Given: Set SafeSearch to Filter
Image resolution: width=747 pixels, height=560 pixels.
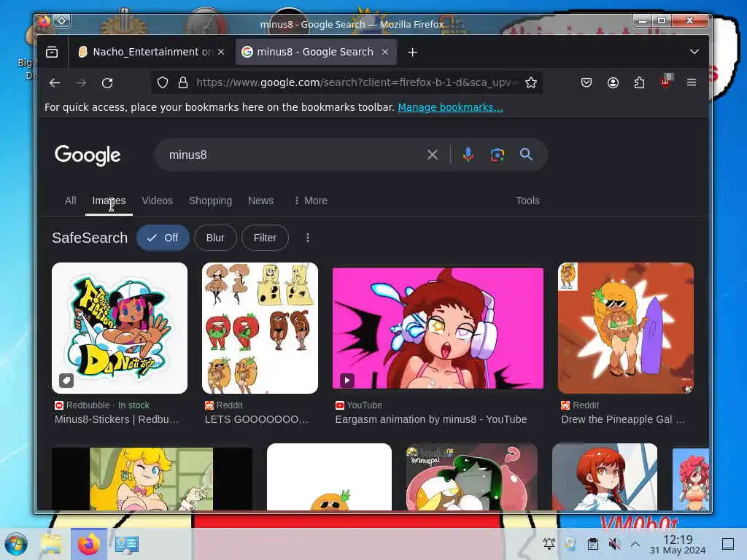Looking at the screenshot, I should [265, 238].
